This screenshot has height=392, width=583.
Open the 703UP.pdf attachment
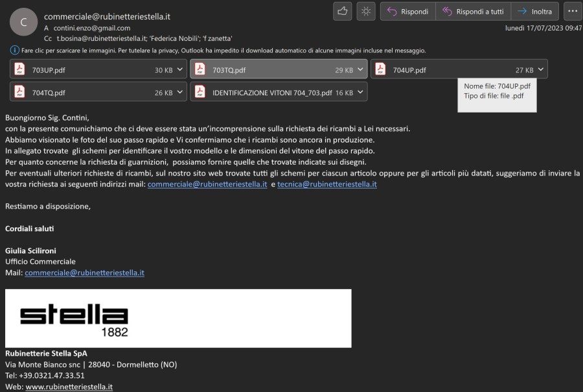pos(49,70)
